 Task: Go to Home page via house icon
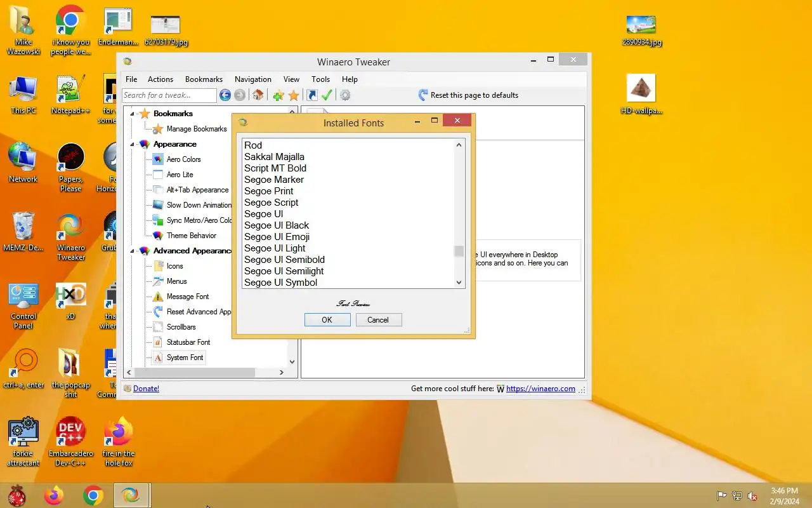[258, 95]
